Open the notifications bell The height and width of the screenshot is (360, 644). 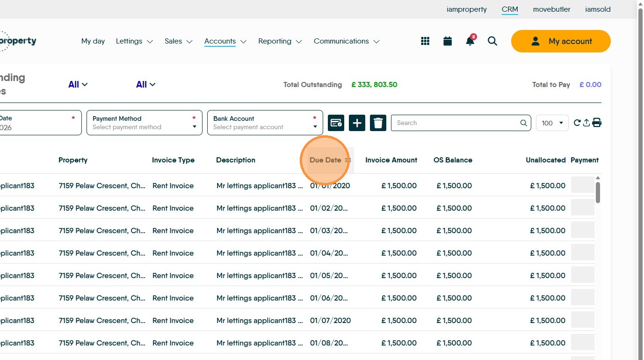[470, 41]
